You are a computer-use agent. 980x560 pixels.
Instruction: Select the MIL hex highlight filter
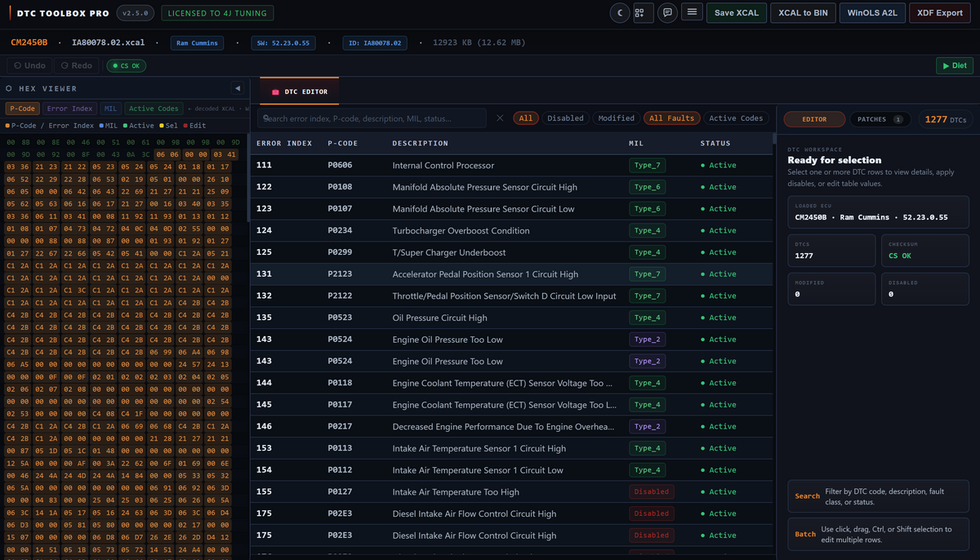coord(111,109)
